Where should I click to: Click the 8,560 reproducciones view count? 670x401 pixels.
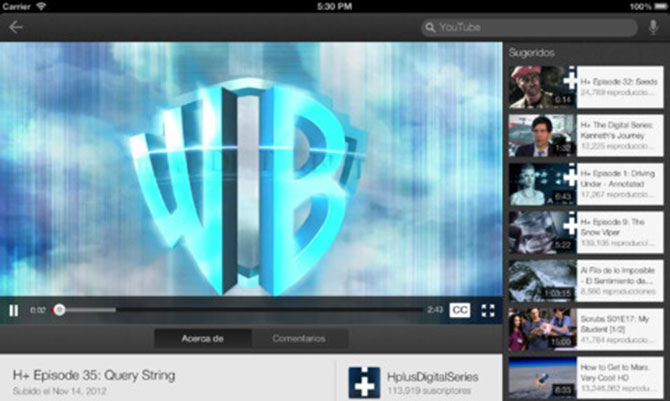click(x=617, y=292)
